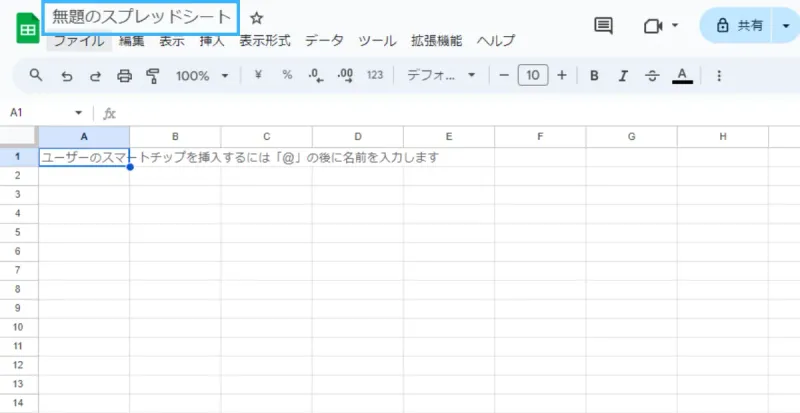This screenshot has height=413, width=800.
Task: Select row 2 header
Action: (x=19, y=176)
